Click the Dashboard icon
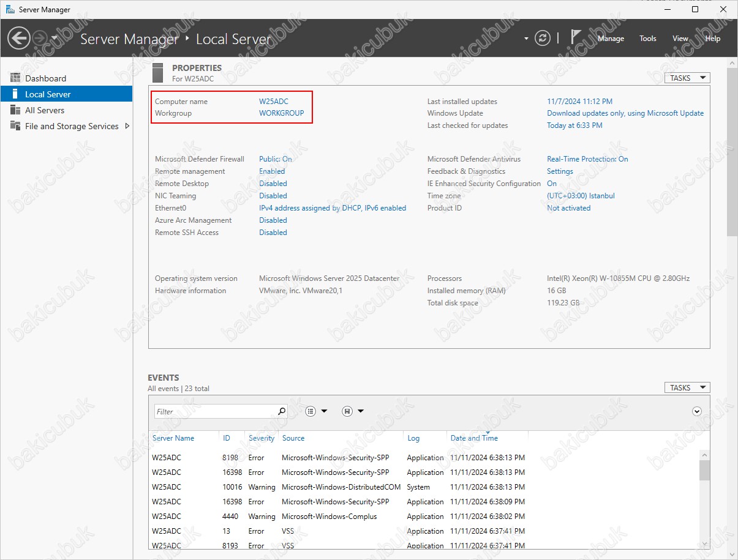 coord(15,78)
